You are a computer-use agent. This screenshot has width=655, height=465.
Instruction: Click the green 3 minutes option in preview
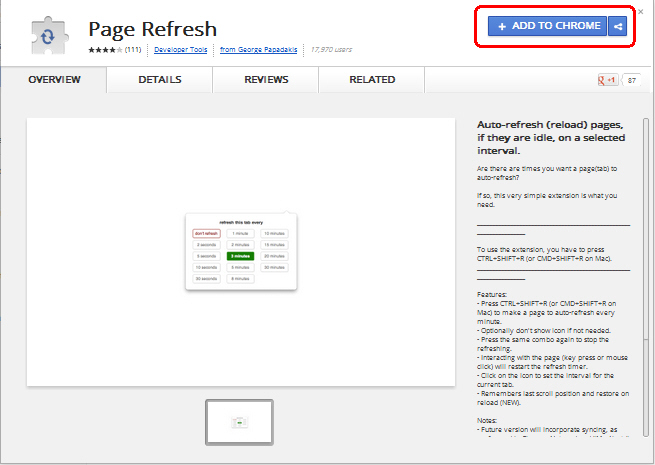pos(240,256)
